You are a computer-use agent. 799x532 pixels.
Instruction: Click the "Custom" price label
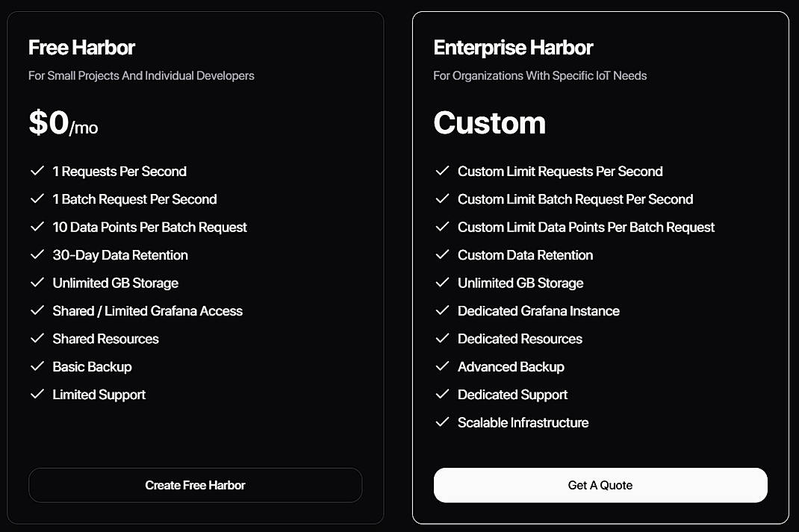[x=489, y=123]
